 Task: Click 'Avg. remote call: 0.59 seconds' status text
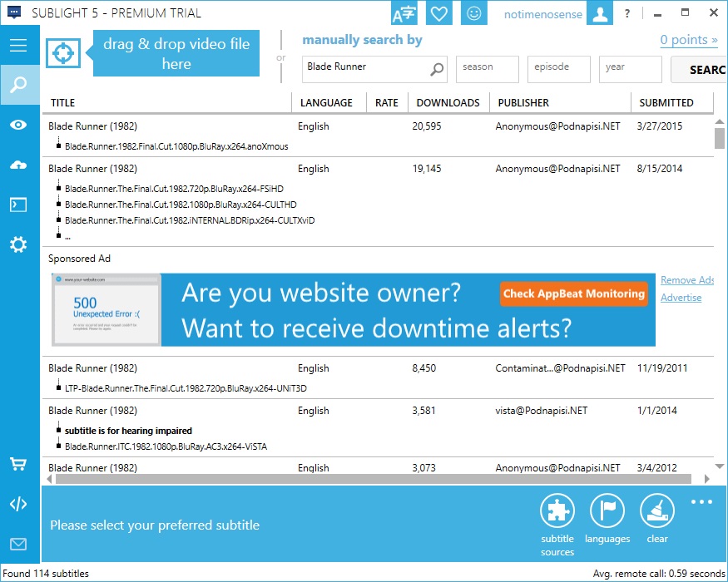pyautogui.click(x=659, y=574)
